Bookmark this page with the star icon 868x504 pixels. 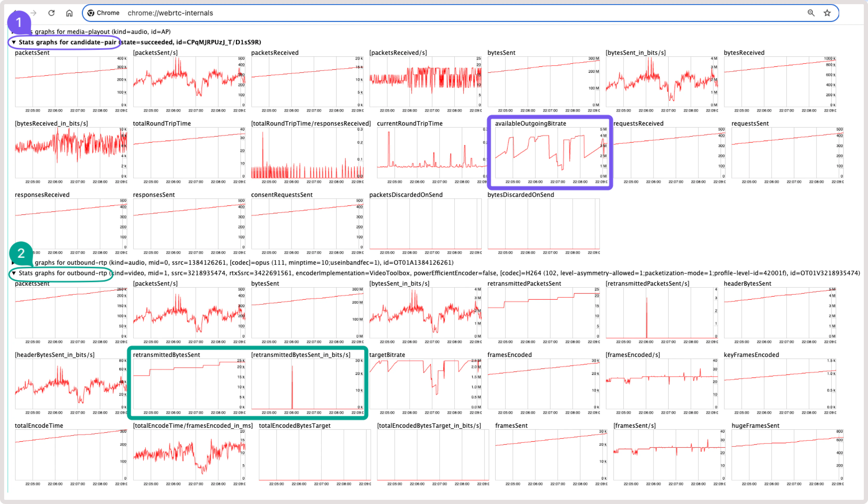(x=827, y=13)
